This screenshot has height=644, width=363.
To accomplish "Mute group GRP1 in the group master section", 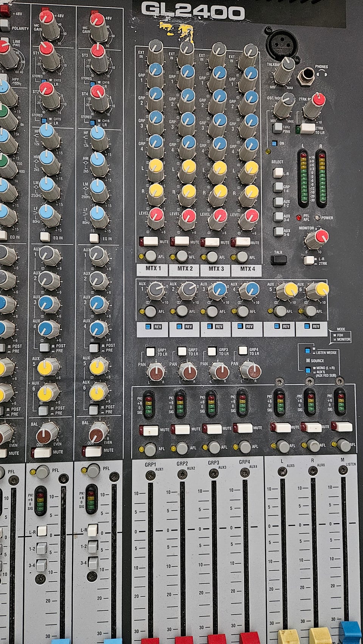I will 151,430.
